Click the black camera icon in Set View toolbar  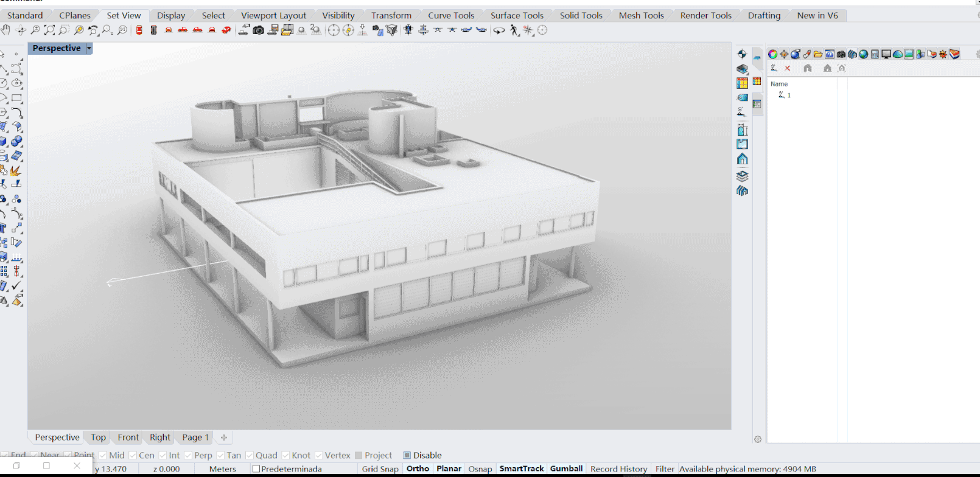coord(258,30)
